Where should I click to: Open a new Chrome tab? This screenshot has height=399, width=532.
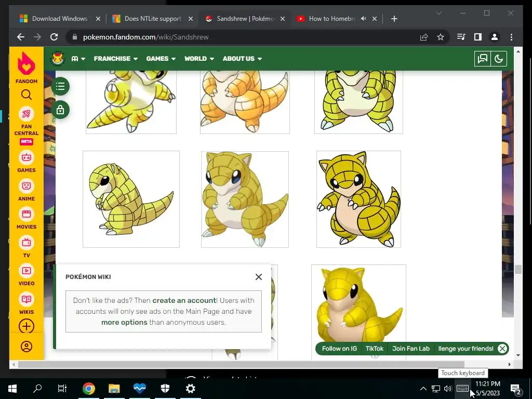click(394, 19)
